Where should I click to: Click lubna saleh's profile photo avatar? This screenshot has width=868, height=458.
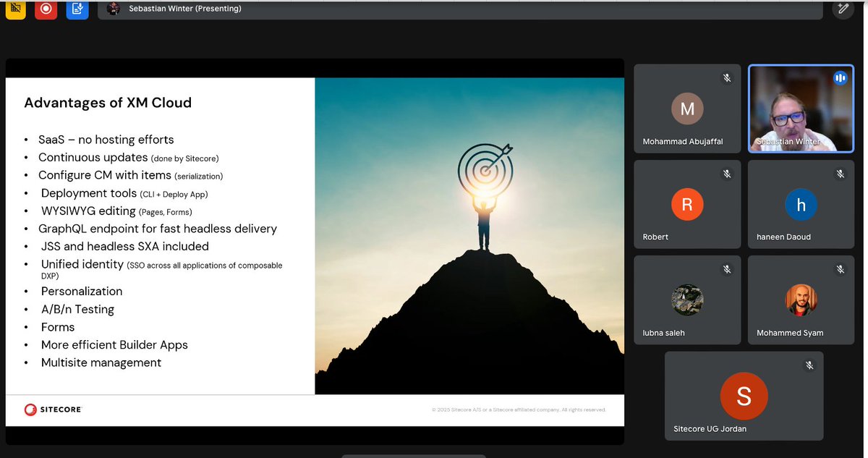click(687, 300)
